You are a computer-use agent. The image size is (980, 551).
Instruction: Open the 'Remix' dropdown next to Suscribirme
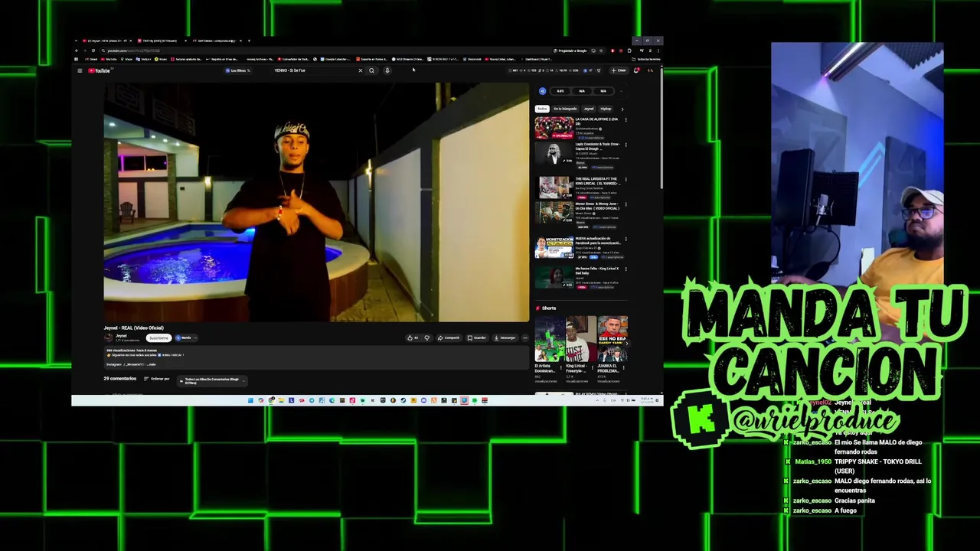coord(186,338)
